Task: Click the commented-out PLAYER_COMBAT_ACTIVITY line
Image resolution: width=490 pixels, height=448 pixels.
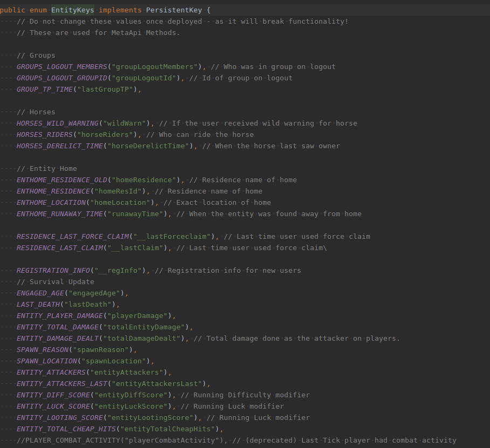Action: click(237, 440)
